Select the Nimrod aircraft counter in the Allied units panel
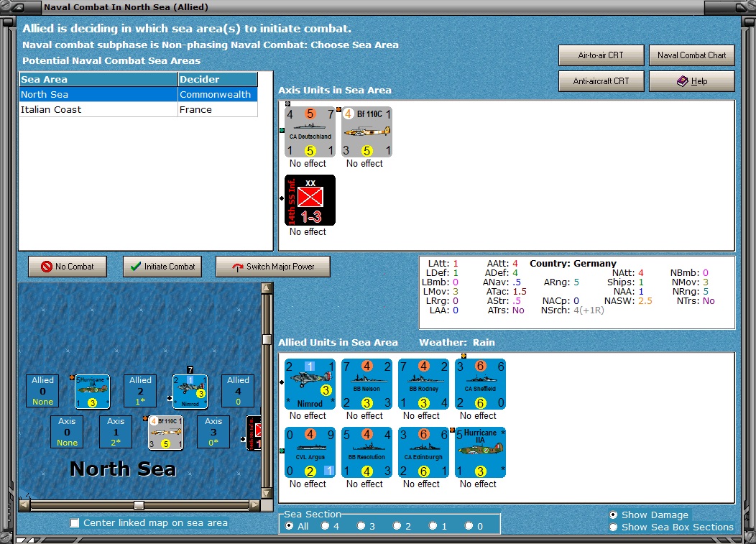 tap(310, 384)
